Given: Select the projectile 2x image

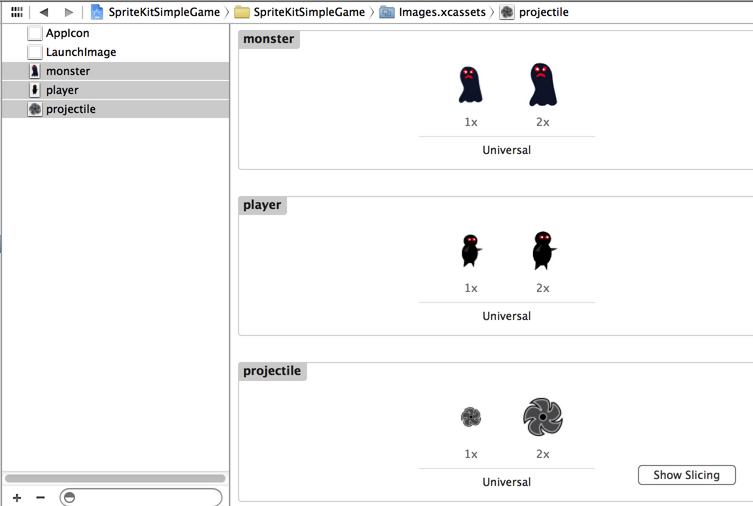Looking at the screenshot, I should click(542, 417).
